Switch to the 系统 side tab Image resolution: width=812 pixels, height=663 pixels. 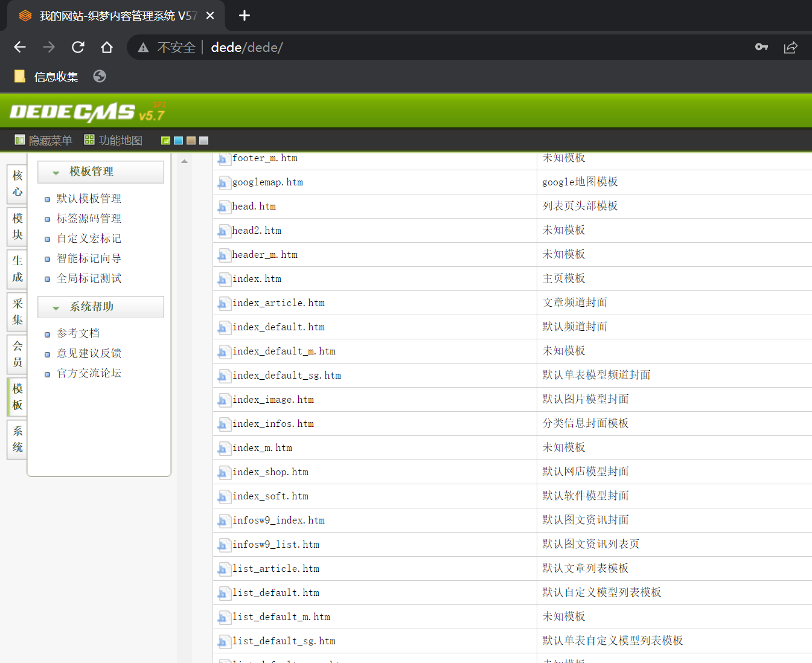click(18, 439)
